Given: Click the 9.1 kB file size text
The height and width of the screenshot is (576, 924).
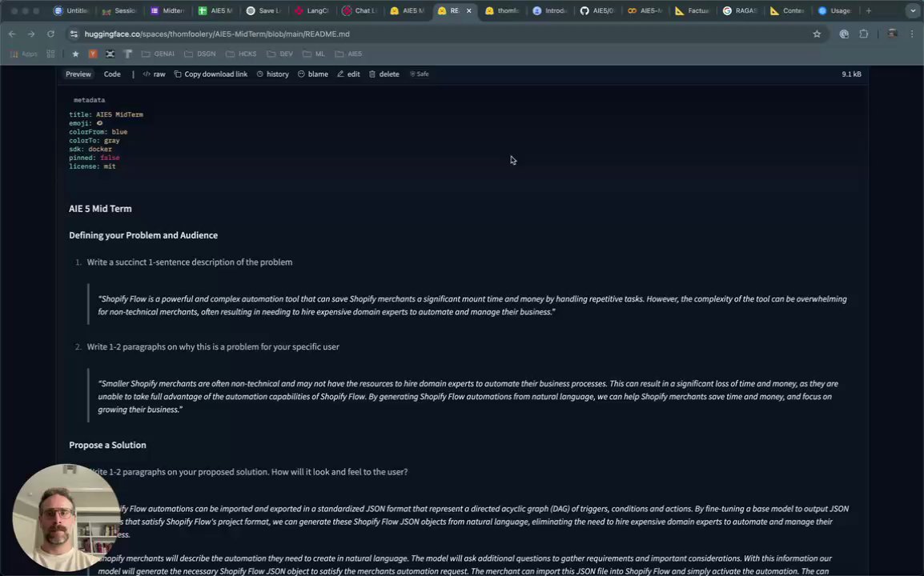Looking at the screenshot, I should (x=851, y=74).
